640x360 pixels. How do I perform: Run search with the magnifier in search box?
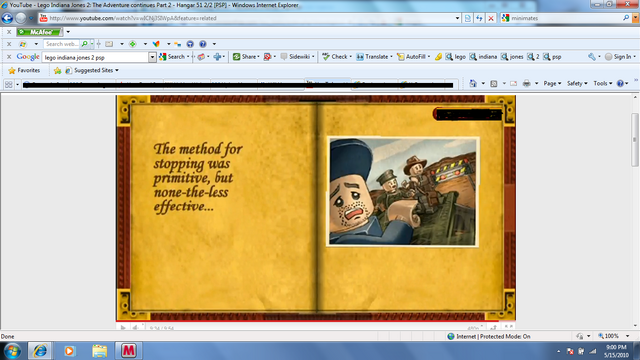(626, 18)
